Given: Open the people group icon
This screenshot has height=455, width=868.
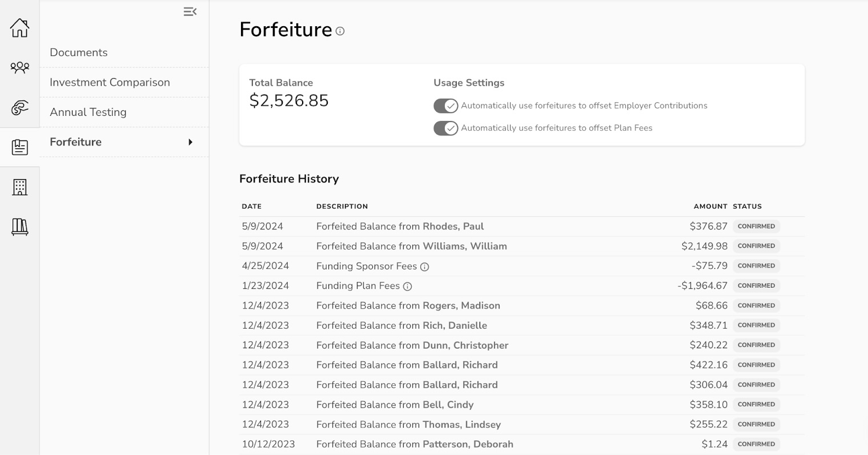Looking at the screenshot, I should 19,67.
